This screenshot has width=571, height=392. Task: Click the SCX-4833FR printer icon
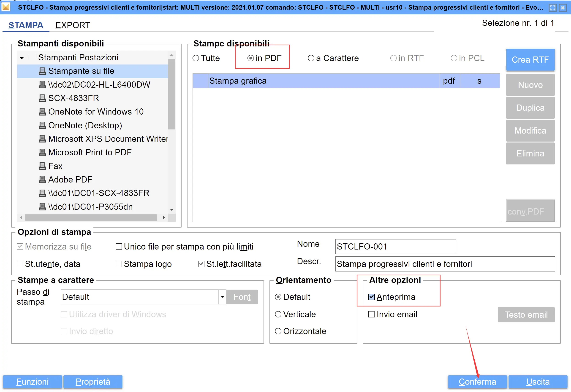click(x=42, y=98)
